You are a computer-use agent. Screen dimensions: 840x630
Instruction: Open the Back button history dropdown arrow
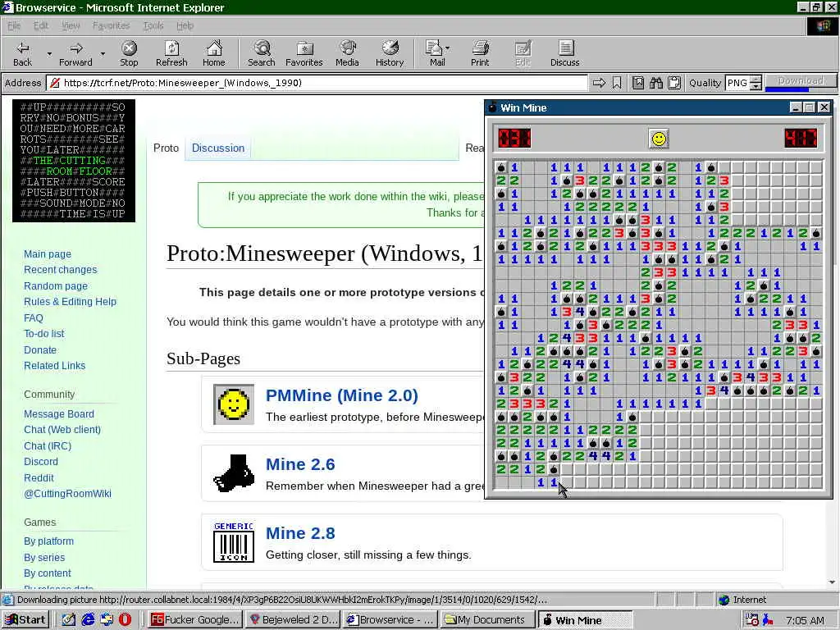click(49, 53)
